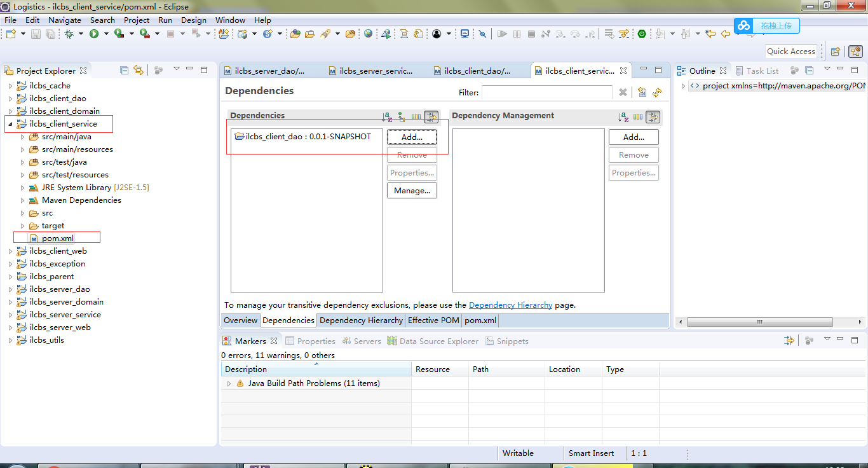Viewport: 868px width, 468px height.
Task: Close the ilcbs_client_service editor tab
Action: pyautogui.click(x=623, y=71)
